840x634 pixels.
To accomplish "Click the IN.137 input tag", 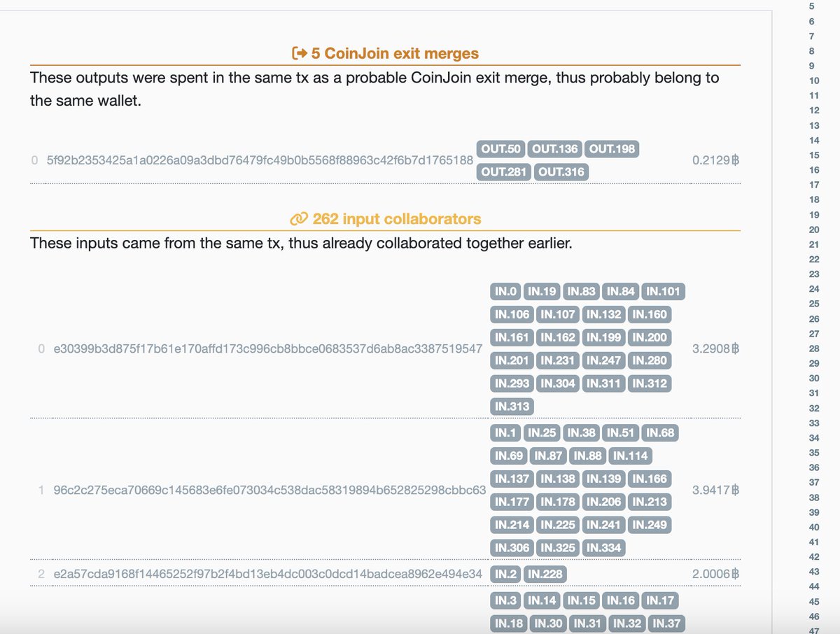I will [x=512, y=479].
